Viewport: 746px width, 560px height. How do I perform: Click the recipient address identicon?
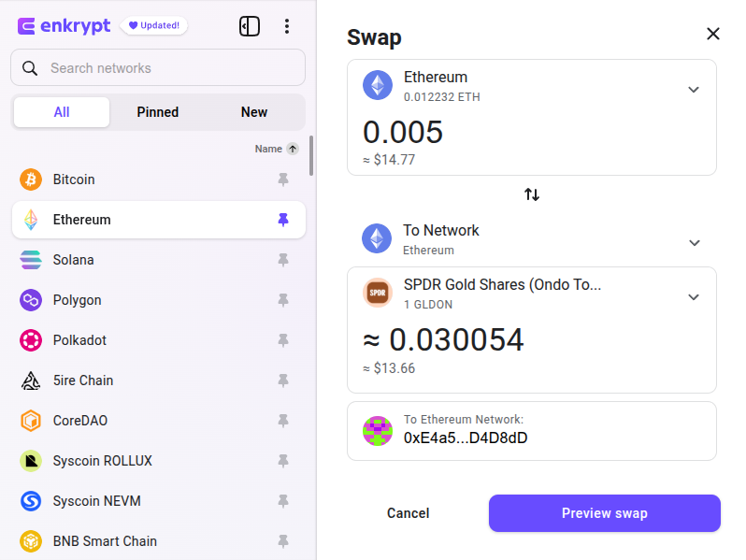378,431
